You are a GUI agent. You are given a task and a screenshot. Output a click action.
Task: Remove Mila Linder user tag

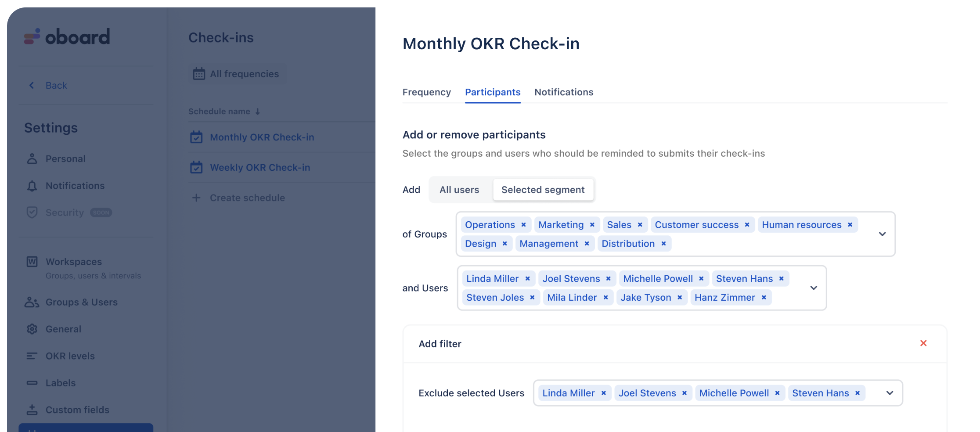[x=605, y=298]
